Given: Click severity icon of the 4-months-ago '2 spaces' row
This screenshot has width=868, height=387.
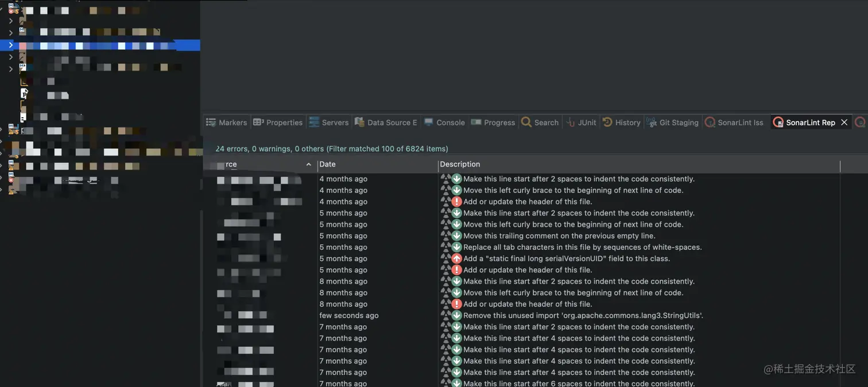Looking at the screenshot, I should (x=456, y=179).
